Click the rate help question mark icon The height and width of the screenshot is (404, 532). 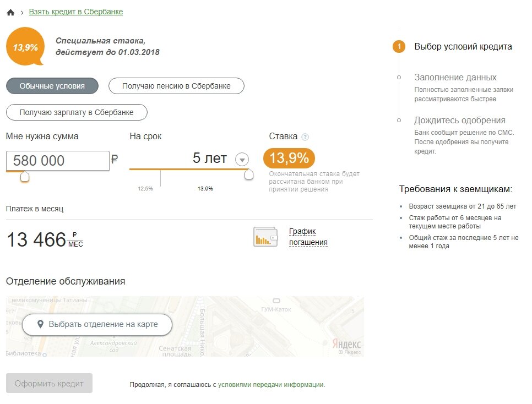[305, 137]
